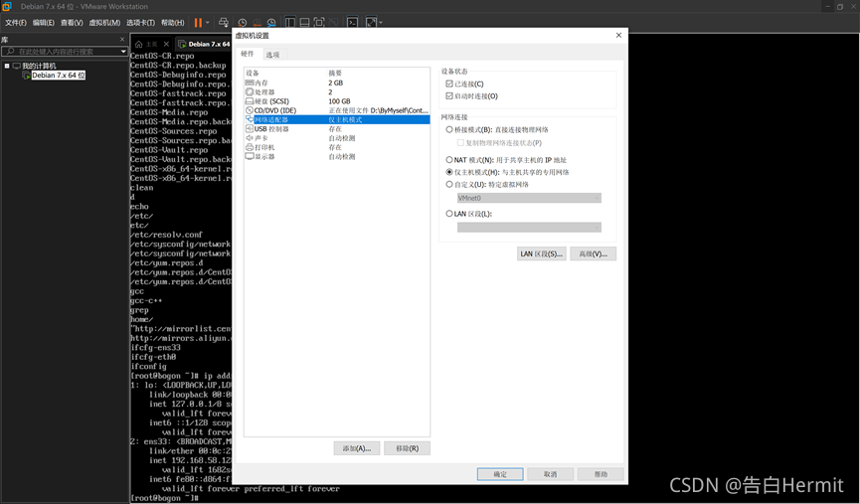This screenshot has height=504, width=860.
Task: Uncheck the 启动时连接(O) checkbox
Action: point(449,96)
